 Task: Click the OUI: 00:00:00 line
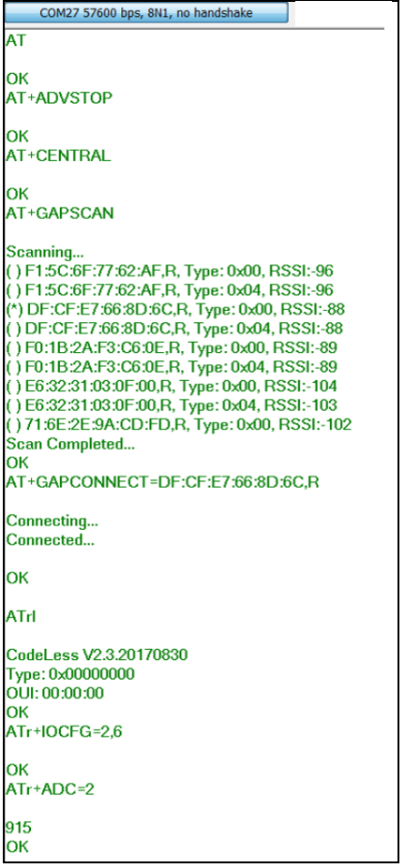tap(55, 693)
